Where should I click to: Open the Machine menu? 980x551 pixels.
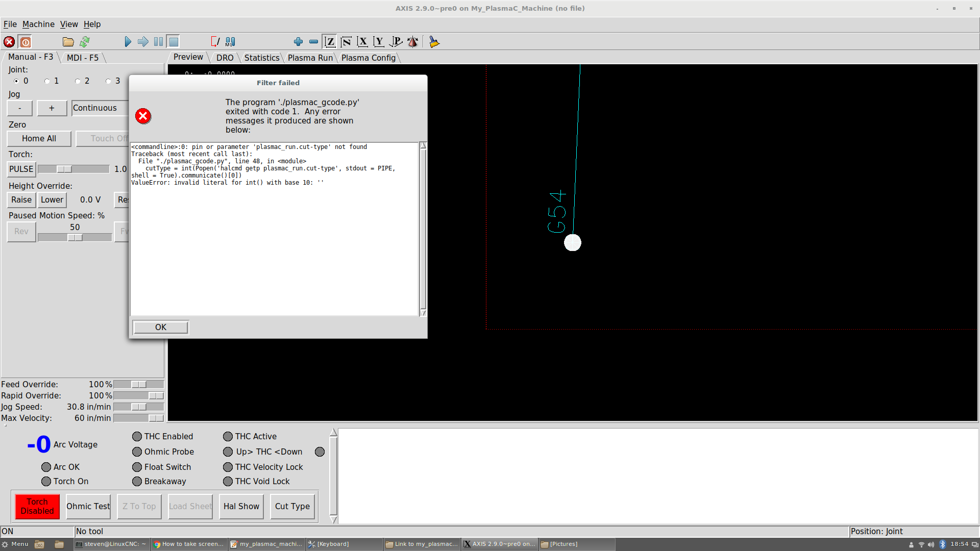click(x=38, y=24)
